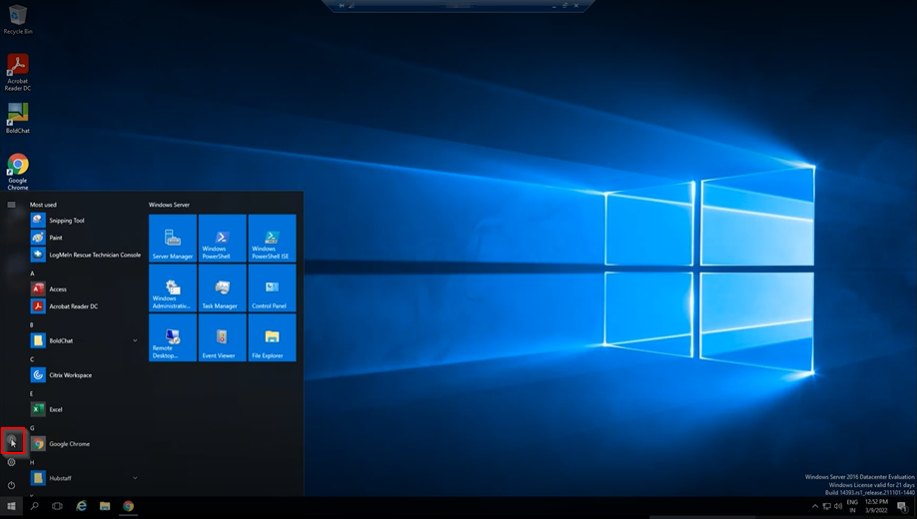The image size is (917, 519).
Task: Open the Task View button on taskbar
Action: coord(57,507)
